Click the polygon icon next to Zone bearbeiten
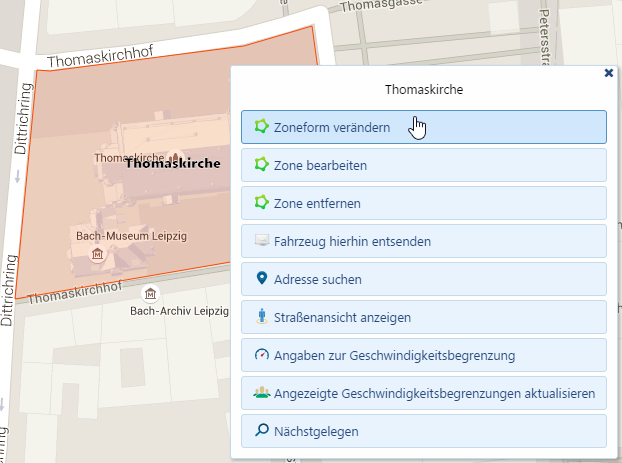 (262, 165)
